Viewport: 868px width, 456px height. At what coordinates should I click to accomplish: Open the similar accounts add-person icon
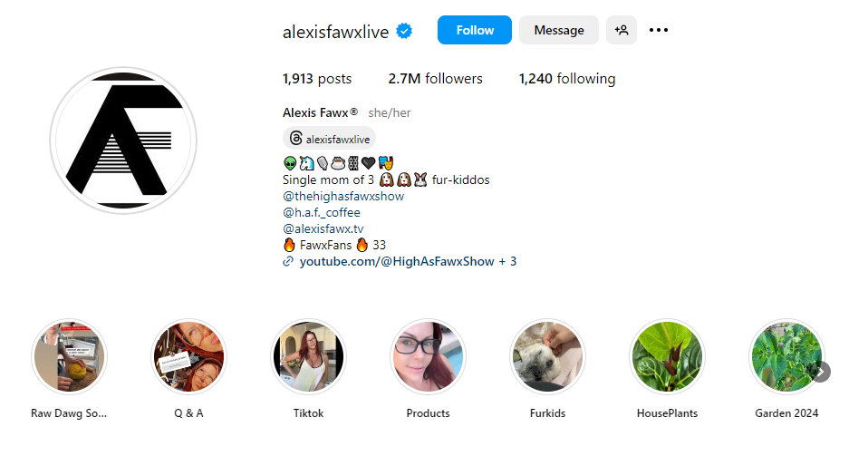tap(622, 30)
